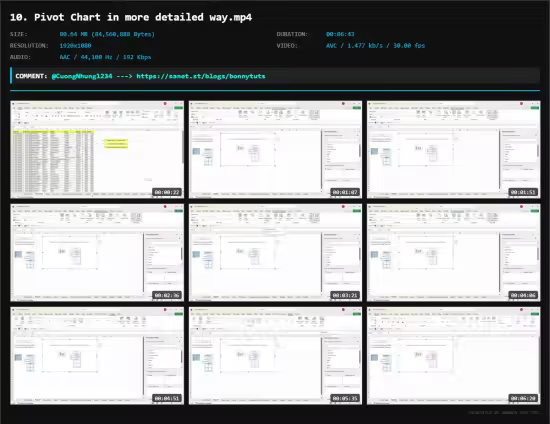Open the thumbnail stamped 00:01:07

(275, 149)
